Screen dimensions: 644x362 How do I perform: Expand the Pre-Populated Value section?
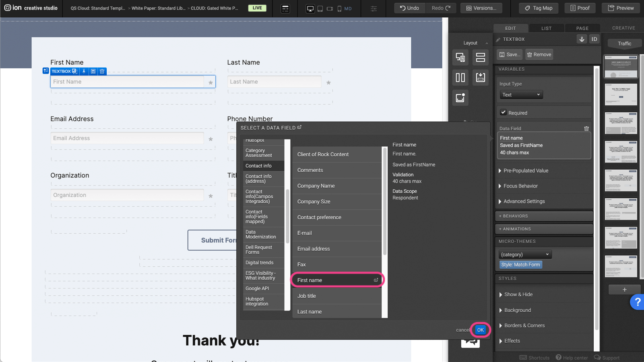click(x=525, y=171)
